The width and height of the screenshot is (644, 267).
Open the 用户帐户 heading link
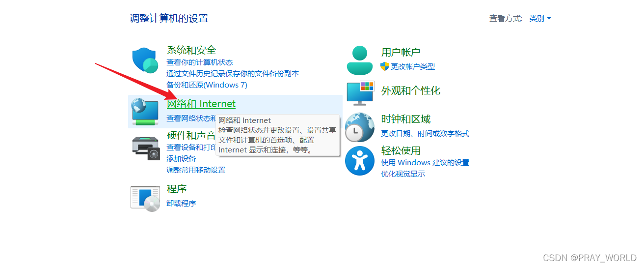pos(401,53)
